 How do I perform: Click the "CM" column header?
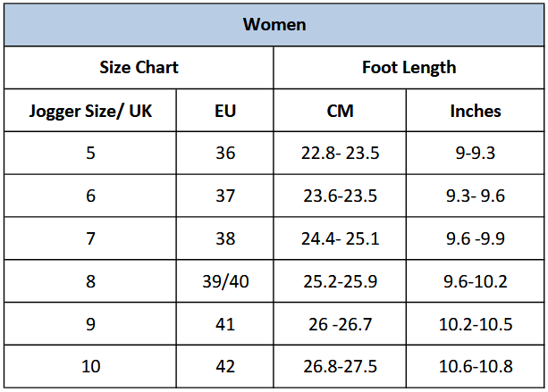pyautogui.click(x=340, y=111)
